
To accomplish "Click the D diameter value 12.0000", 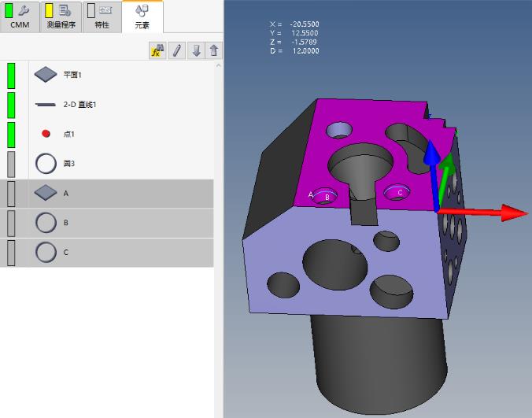I will pyautogui.click(x=305, y=51).
